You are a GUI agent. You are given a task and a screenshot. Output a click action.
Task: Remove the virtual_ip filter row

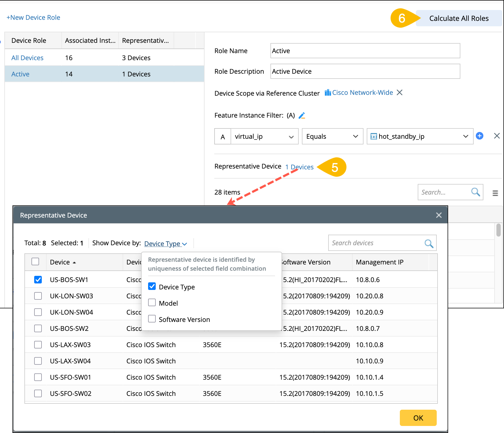(x=497, y=136)
